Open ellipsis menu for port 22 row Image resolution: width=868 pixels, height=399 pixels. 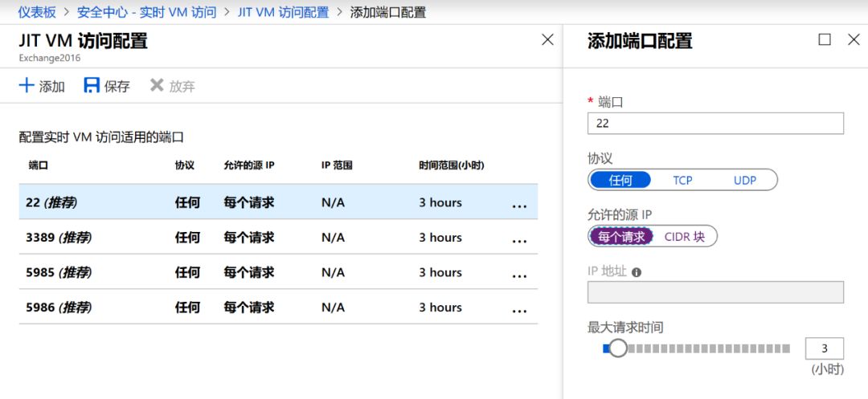[x=519, y=205]
